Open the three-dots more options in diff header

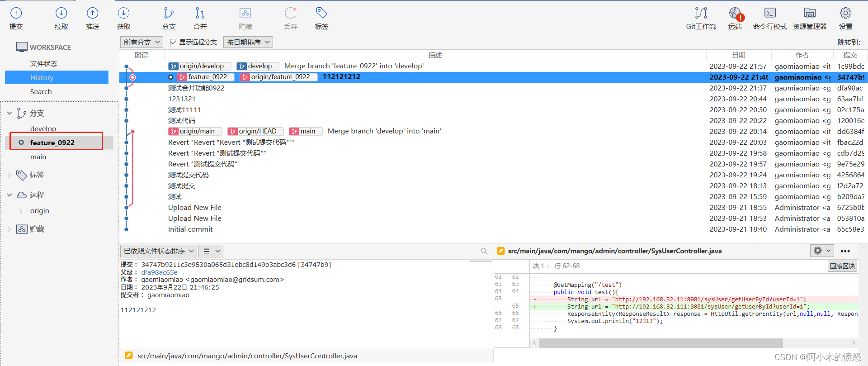[845, 251]
